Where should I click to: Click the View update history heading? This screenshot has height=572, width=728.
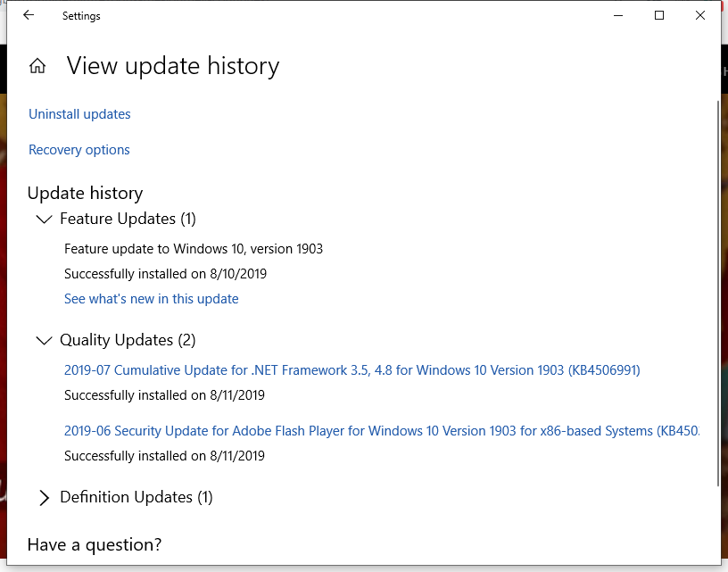click(173, 66)
